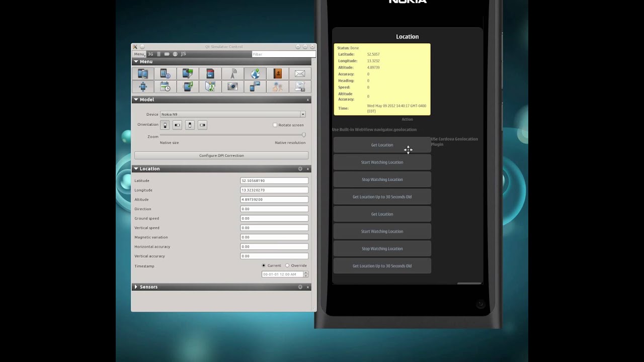Image resolution: width=644 pixels, height=362 pixels.
Task: Open the media folder with music note icon
Action: tap(210, 86)
